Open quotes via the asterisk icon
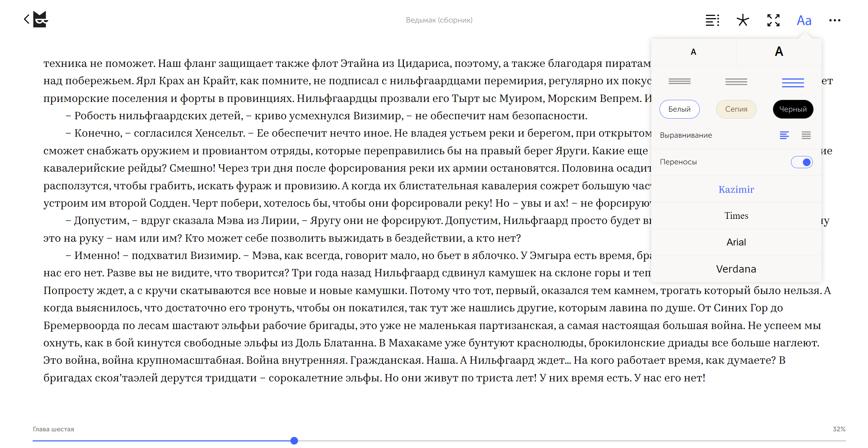Screen dimensions: 868x448 pos(743,20)
